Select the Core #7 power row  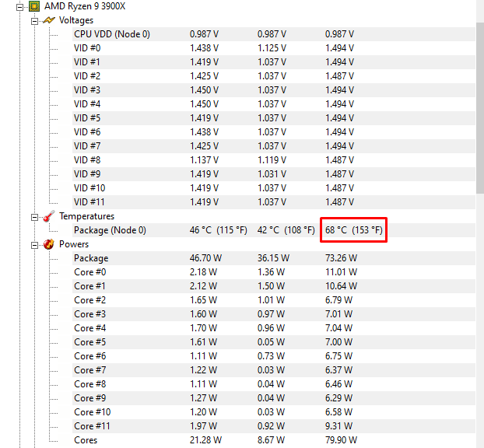coord(274,370)
